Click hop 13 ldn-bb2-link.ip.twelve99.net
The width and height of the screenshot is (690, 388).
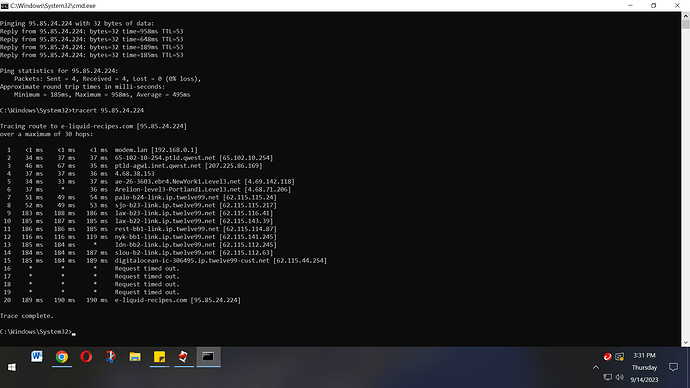point(195,245)
